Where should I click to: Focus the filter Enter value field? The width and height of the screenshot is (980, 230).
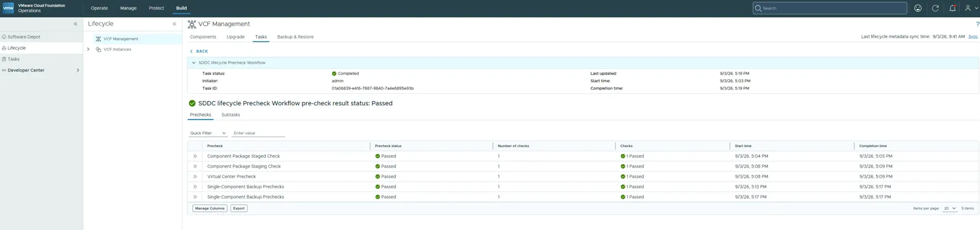258,133
